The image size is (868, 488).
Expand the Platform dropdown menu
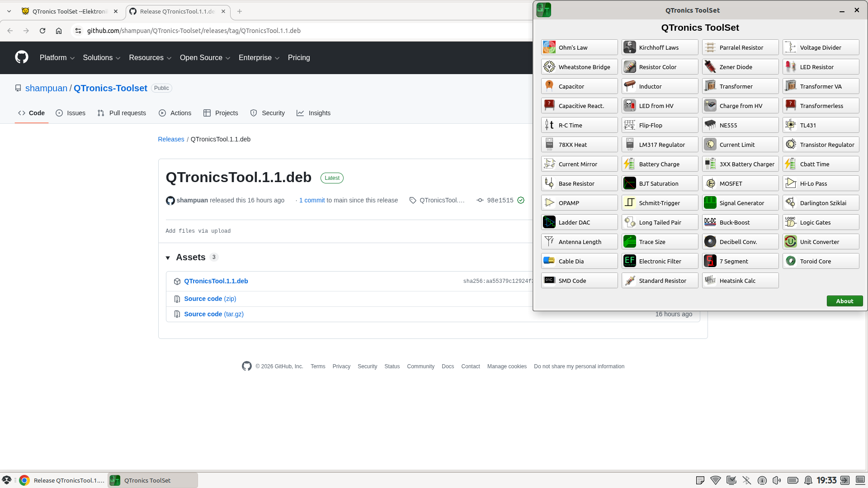point(57,58)
